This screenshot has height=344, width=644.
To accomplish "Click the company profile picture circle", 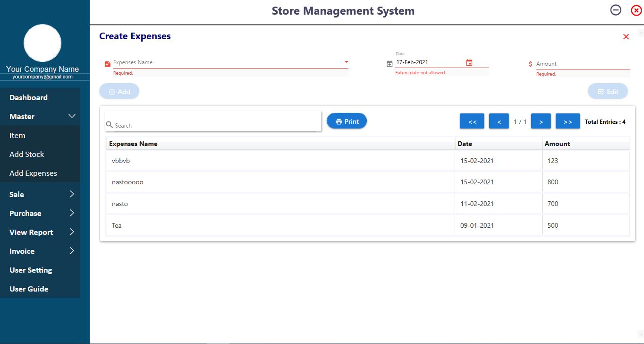I will (42, 43).
